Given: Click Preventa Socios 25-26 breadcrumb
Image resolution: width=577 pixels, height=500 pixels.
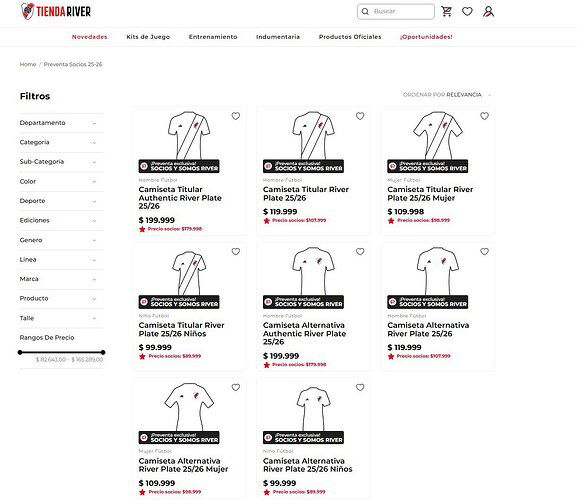Looking at the screenshot, I should (x=73, y=64).
